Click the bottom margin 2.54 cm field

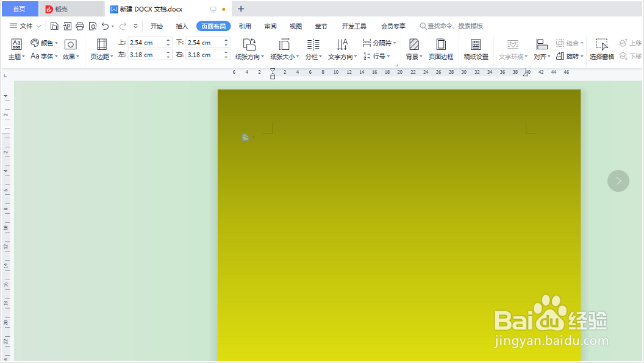click(204, 42)
